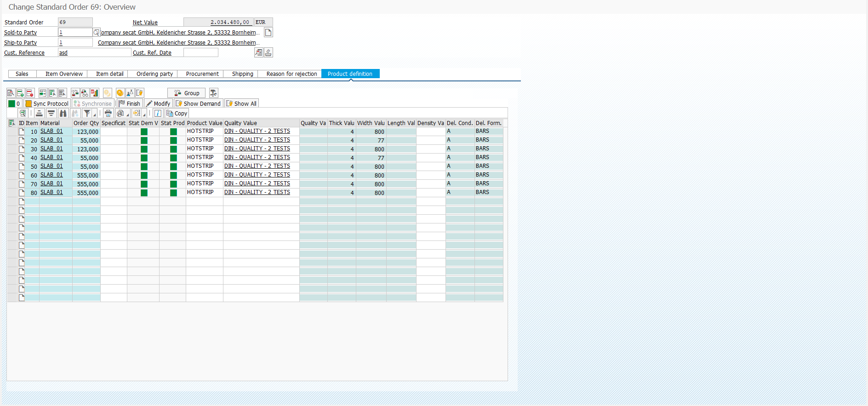The width and height of the screenshot is (868, 406).
Task: Click the delete row icon with red minus
Action: [x=30, y=93]
